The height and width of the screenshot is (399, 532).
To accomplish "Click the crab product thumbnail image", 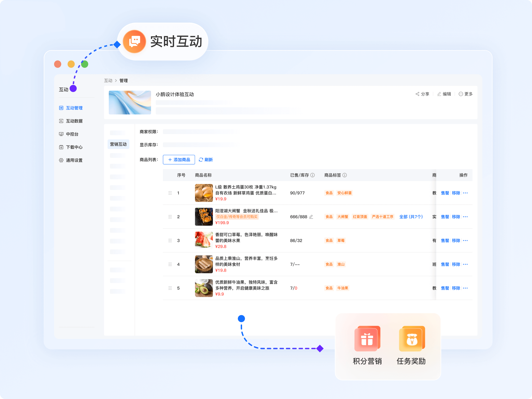I will [204, 217].
